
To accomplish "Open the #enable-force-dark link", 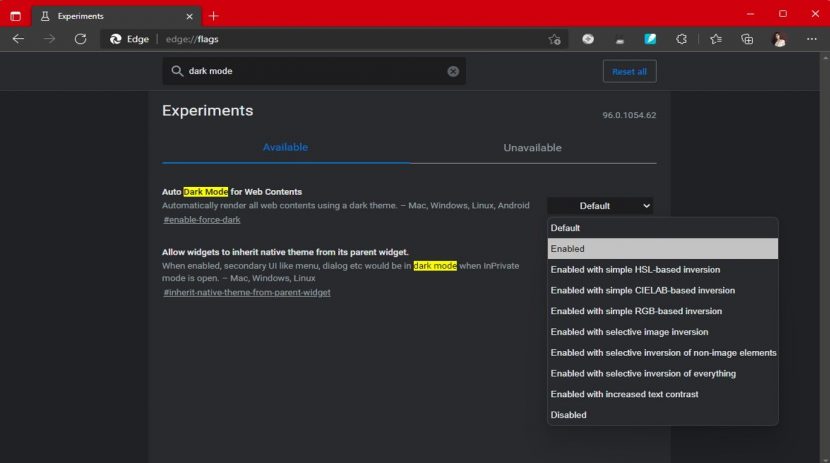I will click(202, 220).
